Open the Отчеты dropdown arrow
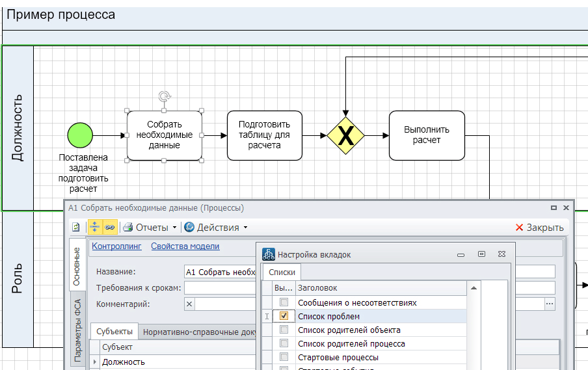 tap(174, 228)
